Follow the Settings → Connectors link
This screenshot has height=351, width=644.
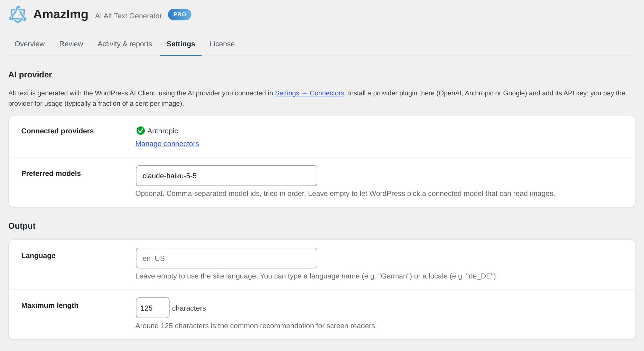(309, 93)
